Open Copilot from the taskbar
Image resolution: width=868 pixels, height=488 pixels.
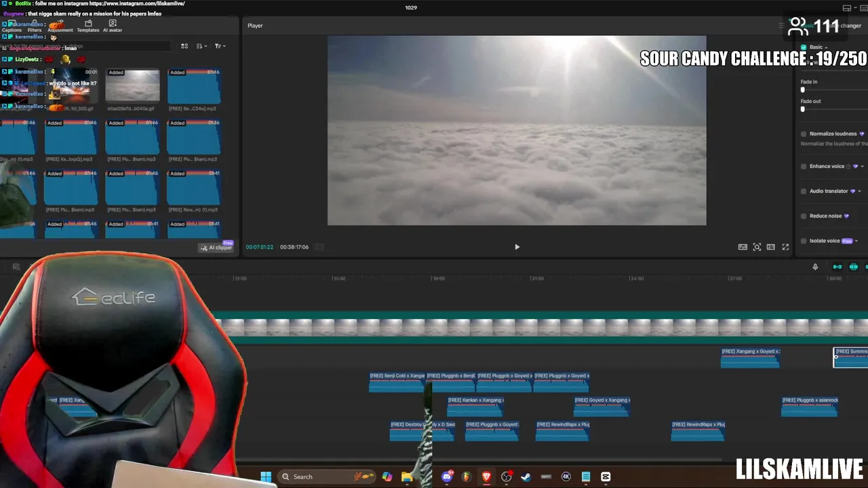[387, 476]
